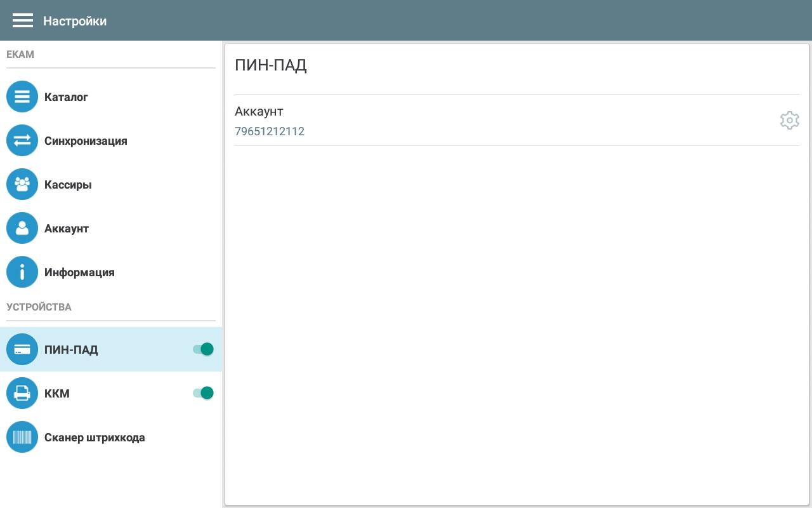Select ПИН-ПАД label in the sidebar

point(71,350)
